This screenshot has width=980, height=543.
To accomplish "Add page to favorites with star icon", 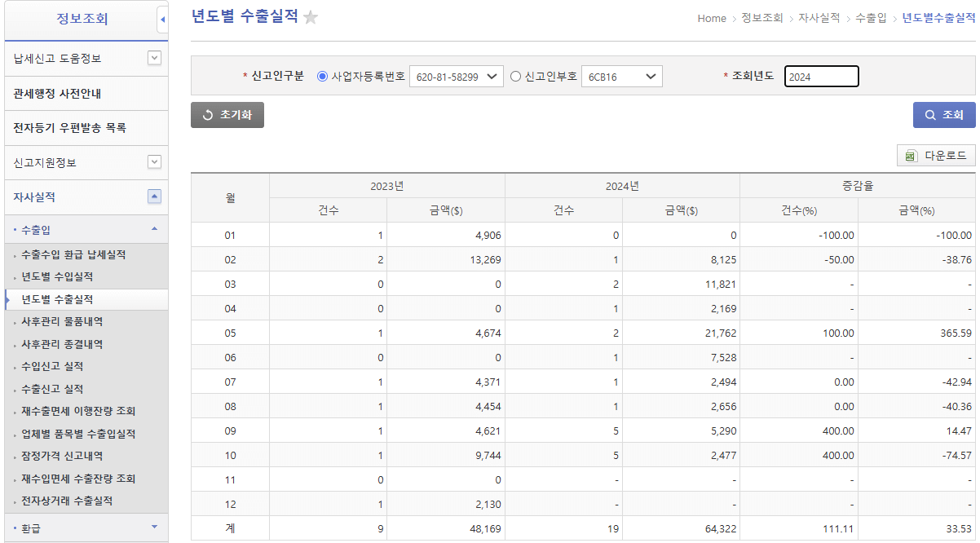I will pyautogui.click(x=311, y=17).
